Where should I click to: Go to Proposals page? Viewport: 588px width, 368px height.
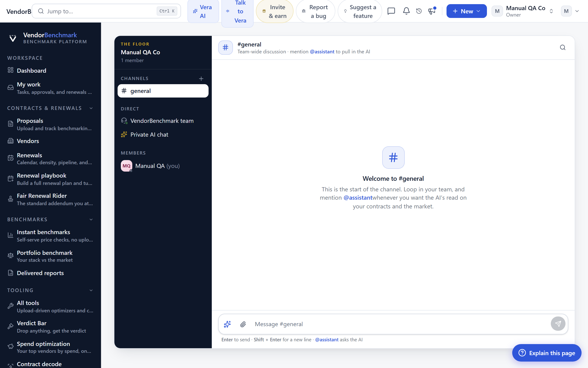click(50, 124)
